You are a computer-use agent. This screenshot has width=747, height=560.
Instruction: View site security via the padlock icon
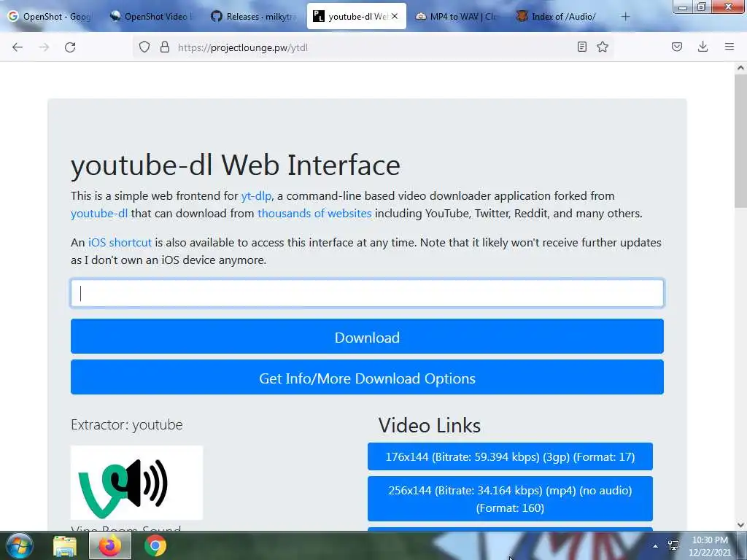pos(165,47)
